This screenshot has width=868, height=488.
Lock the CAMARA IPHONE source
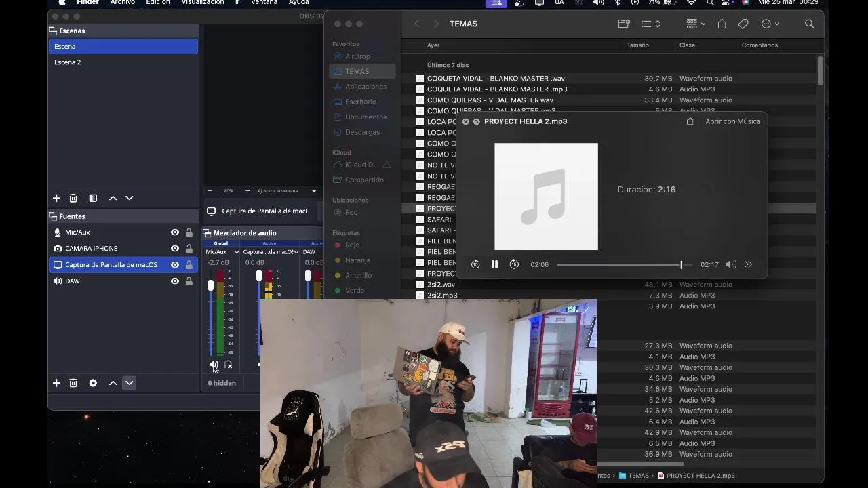[189, 248]
